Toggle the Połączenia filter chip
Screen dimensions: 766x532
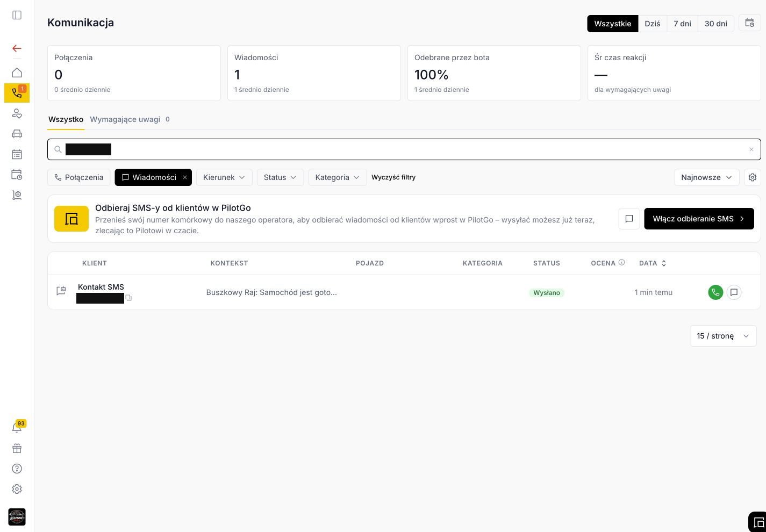pyautogui.click(x=79, y=177)
